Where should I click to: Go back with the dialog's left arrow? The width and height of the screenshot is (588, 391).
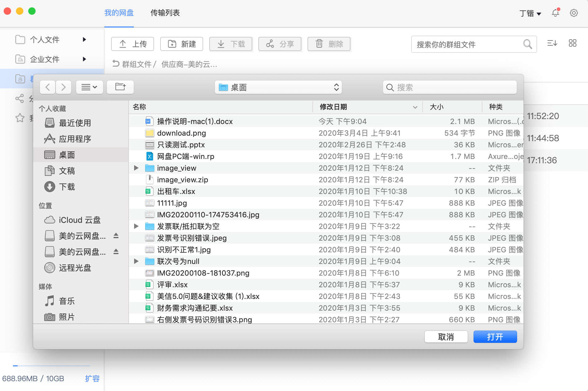[48, 87]
